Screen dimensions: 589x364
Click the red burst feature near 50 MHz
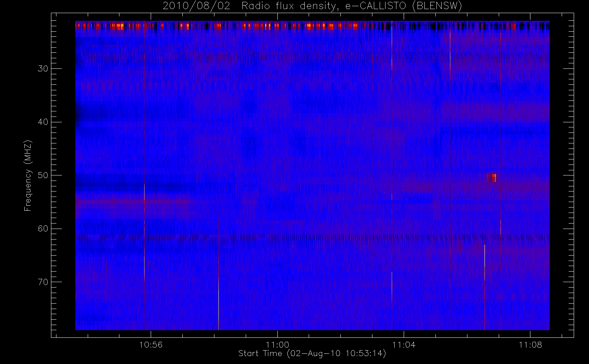point(492,178)
